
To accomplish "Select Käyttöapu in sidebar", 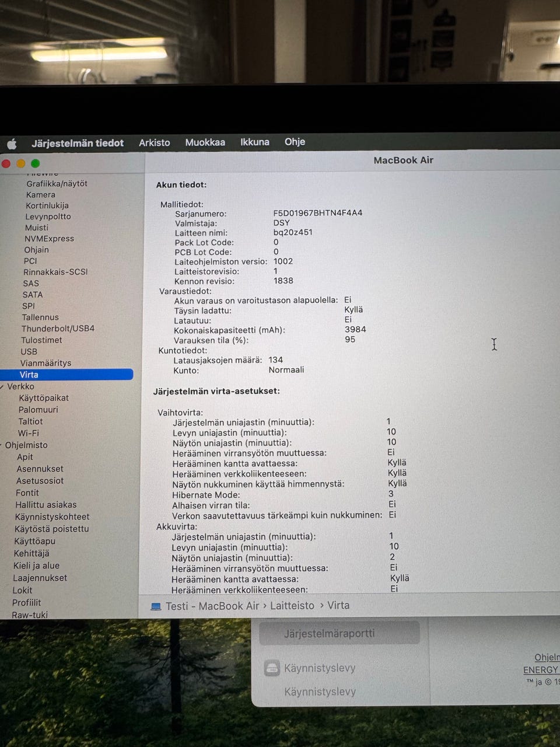I will [35, 541].
